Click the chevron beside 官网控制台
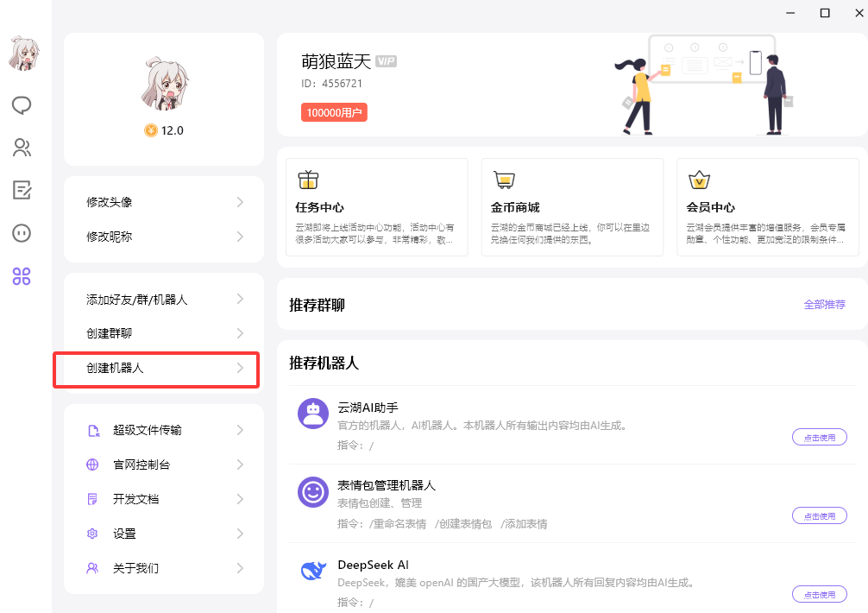Viewport: 868px width, 613px height. tap(240, 464)
